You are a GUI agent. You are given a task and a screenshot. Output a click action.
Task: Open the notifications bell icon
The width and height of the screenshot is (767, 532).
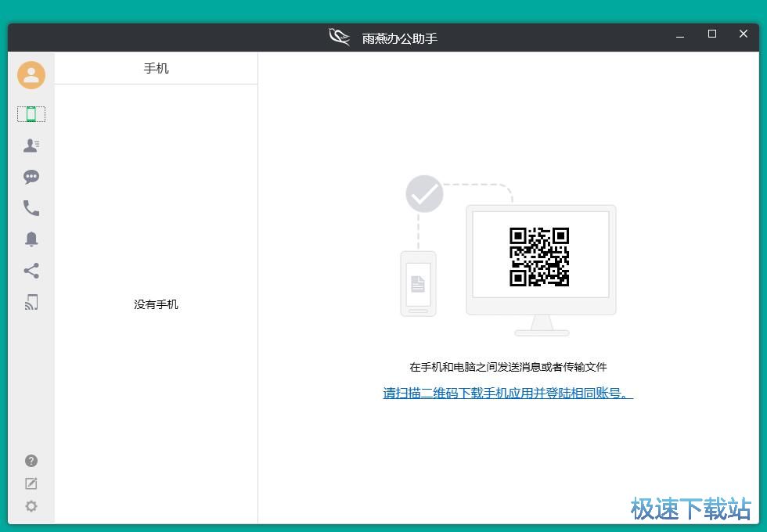pos(31,239)
